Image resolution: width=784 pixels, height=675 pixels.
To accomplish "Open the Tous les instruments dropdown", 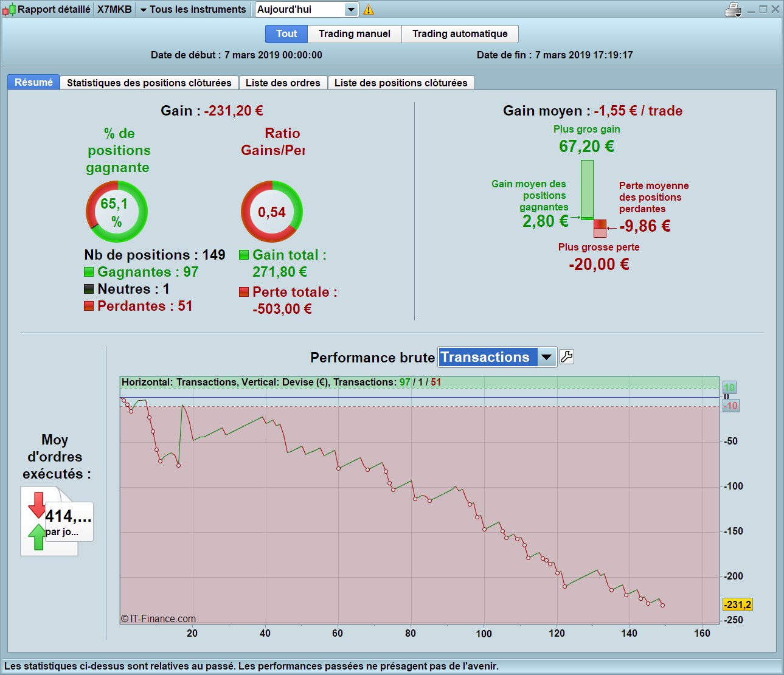I will tap(193, 10).
